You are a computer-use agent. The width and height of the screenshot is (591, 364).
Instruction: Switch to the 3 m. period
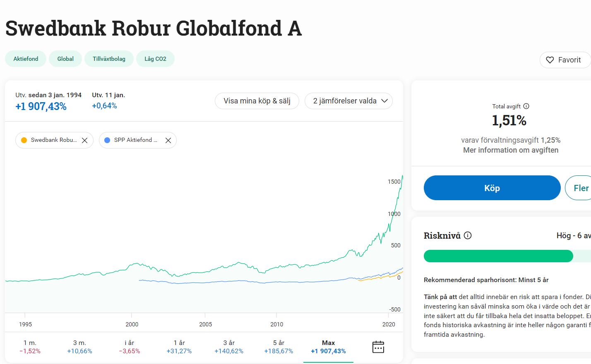pos(79,347)
